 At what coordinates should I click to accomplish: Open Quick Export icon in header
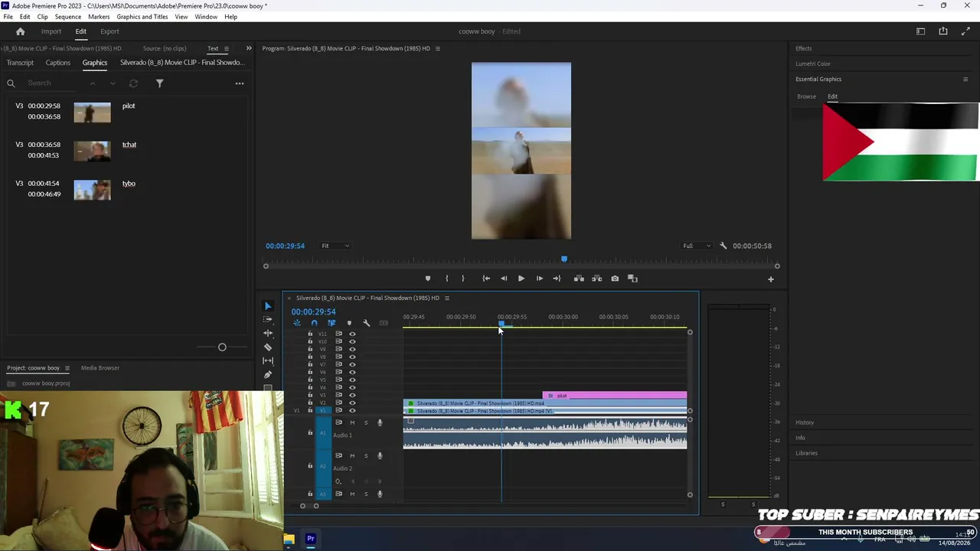coord(943,31)
